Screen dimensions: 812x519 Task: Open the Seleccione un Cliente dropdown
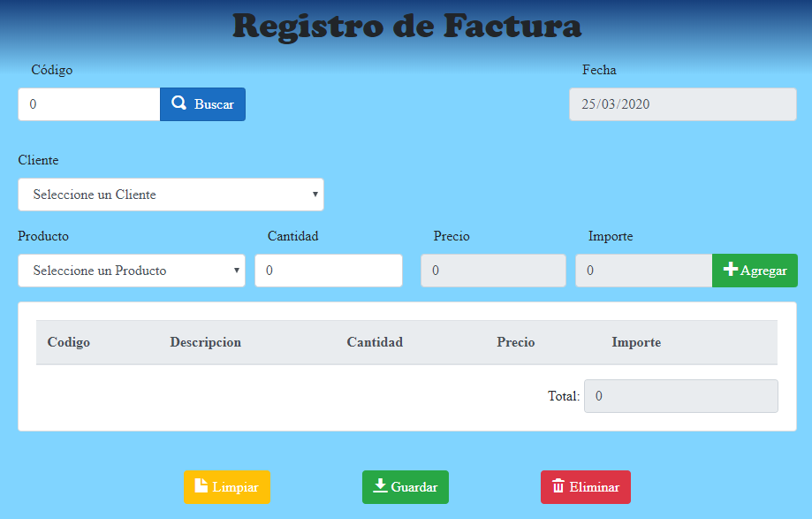171,195
